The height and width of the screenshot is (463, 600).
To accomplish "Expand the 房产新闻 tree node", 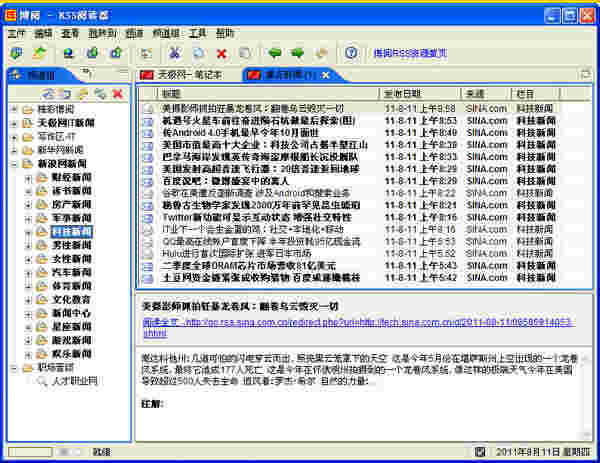I will pyautogui.click(x=28, y=205).
